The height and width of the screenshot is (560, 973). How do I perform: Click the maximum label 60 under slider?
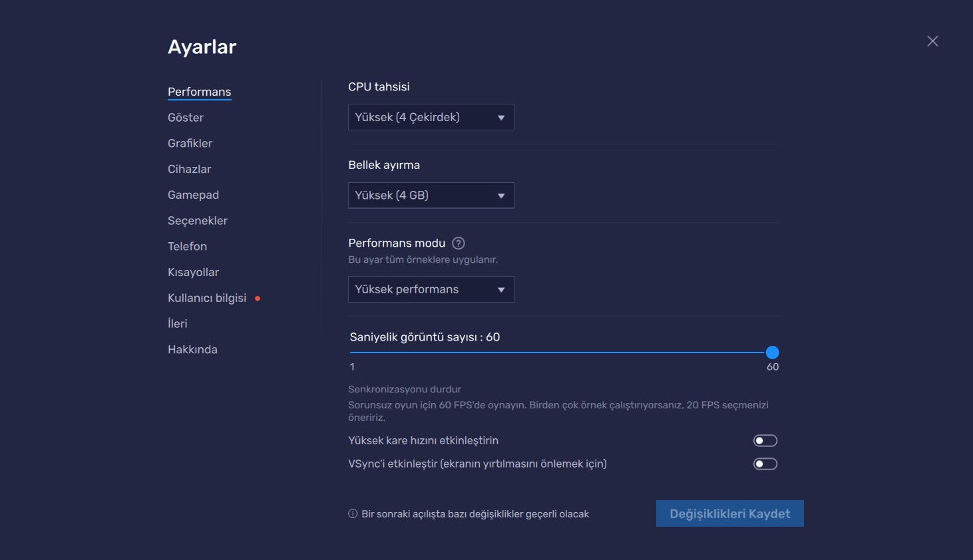[x=773, y=367]
